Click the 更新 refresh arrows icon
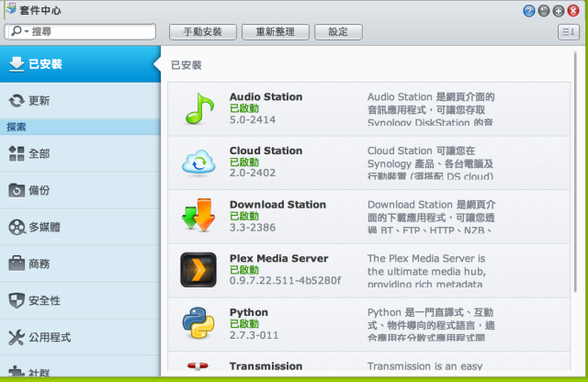588x382 pixels. 17,100
